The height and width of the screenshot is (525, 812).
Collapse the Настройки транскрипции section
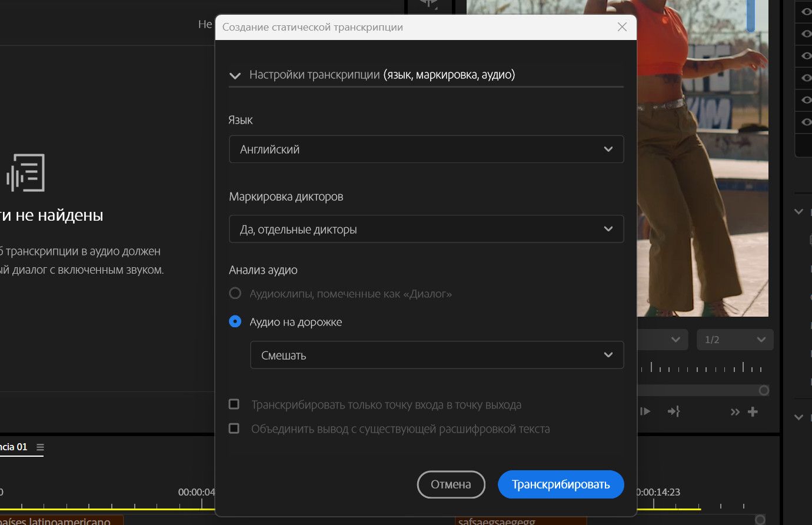tap(235, 75)
